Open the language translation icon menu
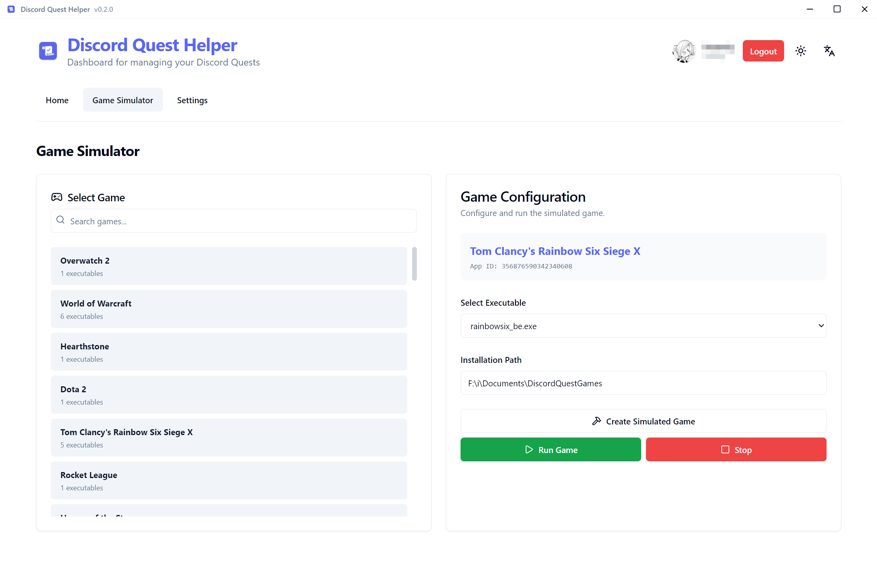The image size is (877, 588). pos(829,51)
